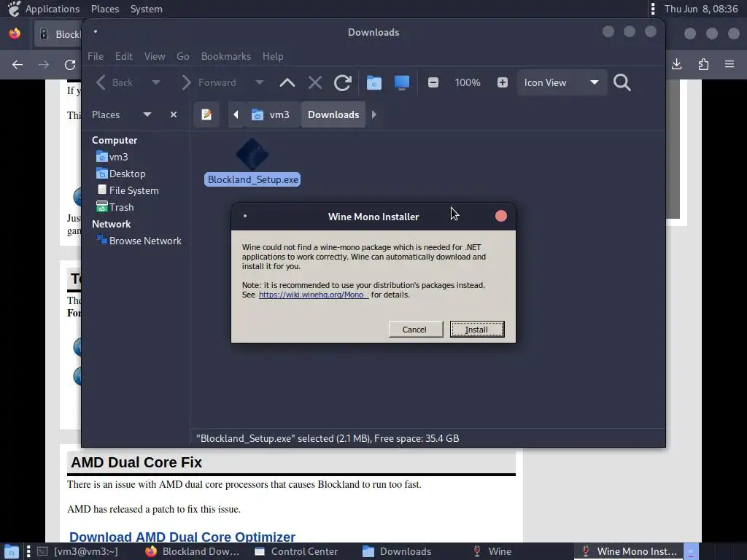Reload the Downloads folder view
Viewport: 747px width, 560px height.
pos(343,82)
